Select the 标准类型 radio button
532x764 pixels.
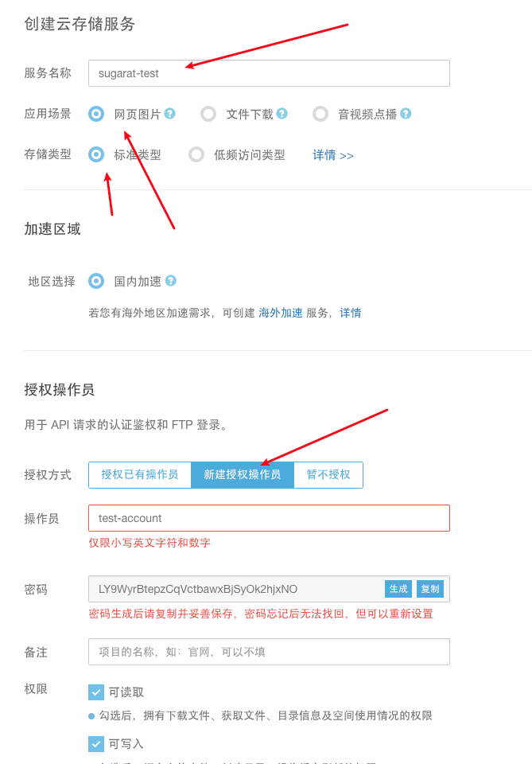point(96,155)
